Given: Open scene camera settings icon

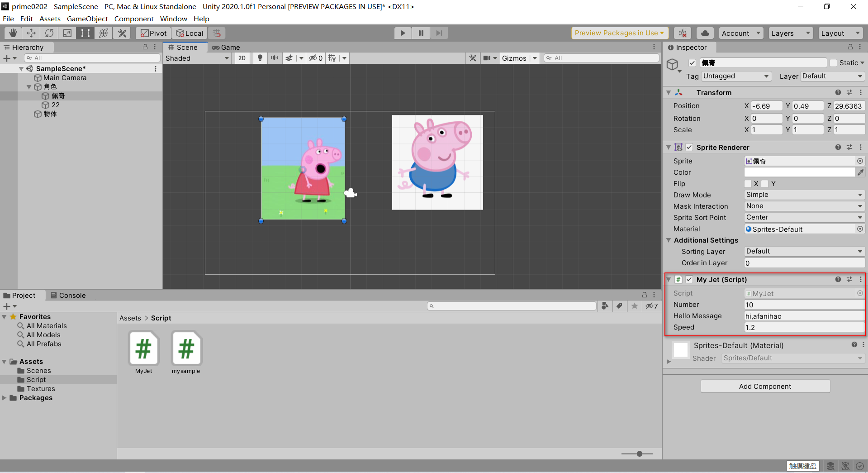Looking at the screenshot, I should coord(487,58).
